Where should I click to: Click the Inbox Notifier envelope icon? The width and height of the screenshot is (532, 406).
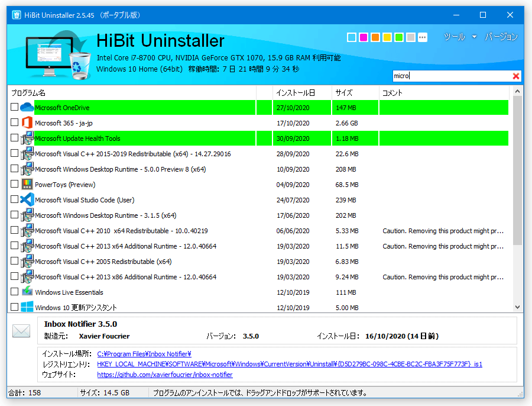[21, 331]
